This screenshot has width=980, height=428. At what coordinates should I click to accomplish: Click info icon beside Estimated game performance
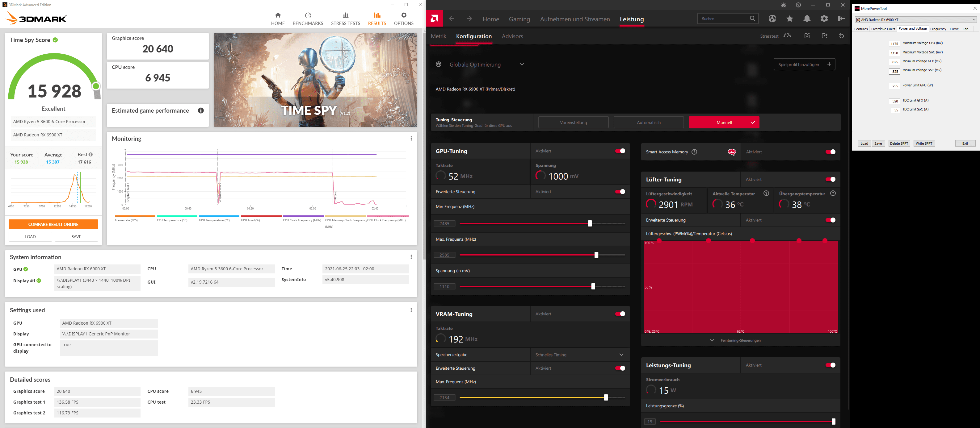pyautogui.click(x=201, y=110)
